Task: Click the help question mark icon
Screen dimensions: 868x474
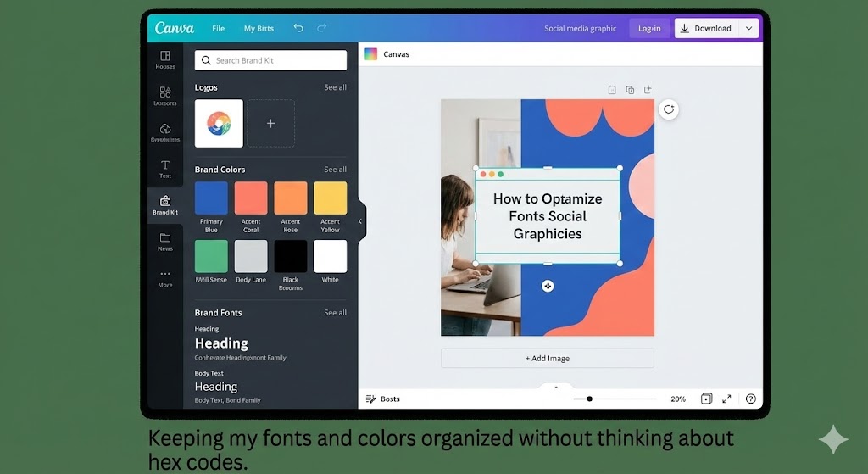Action: [x=750, y=399]
